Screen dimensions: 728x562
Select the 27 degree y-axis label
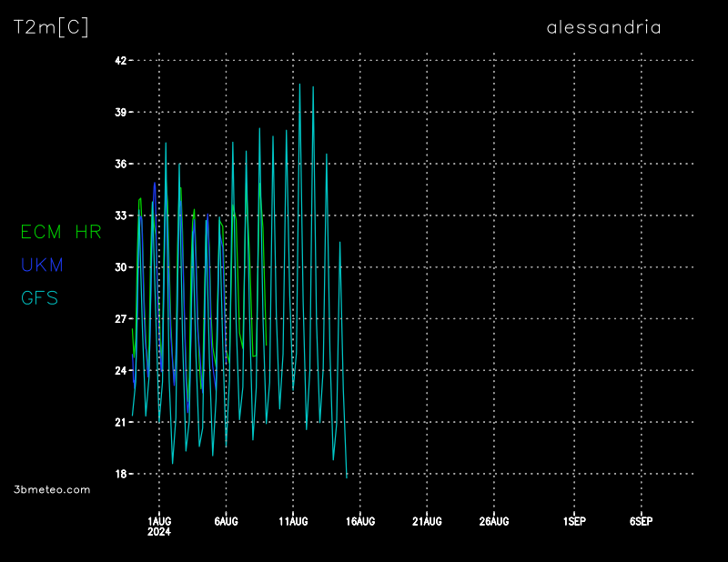click(x=118, y=319)
